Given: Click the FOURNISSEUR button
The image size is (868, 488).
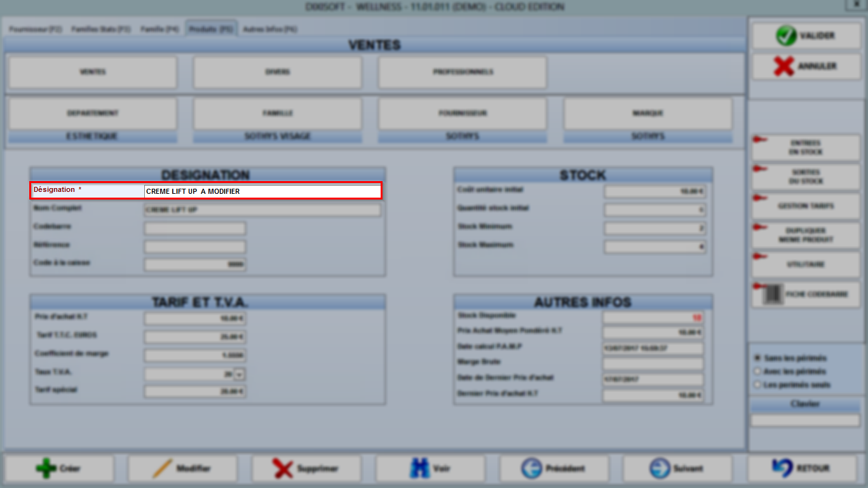Looking at the screenshot, I should pyautogui.click(x=463, y=114).
